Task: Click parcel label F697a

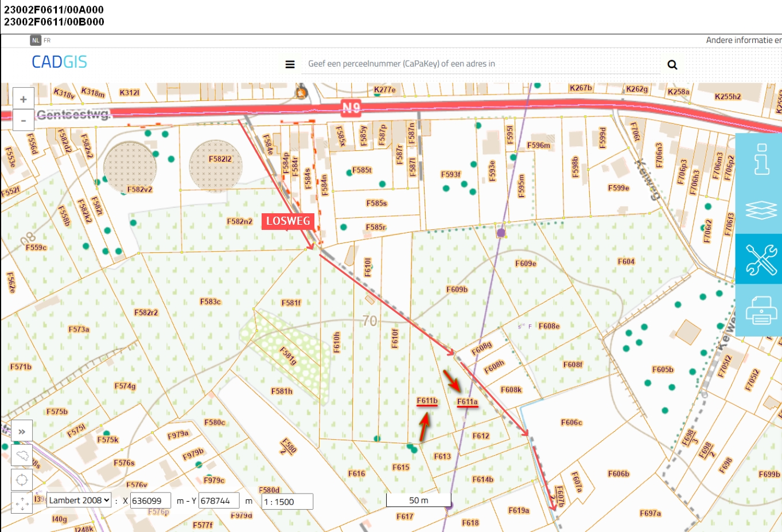Action: point(651,514)
